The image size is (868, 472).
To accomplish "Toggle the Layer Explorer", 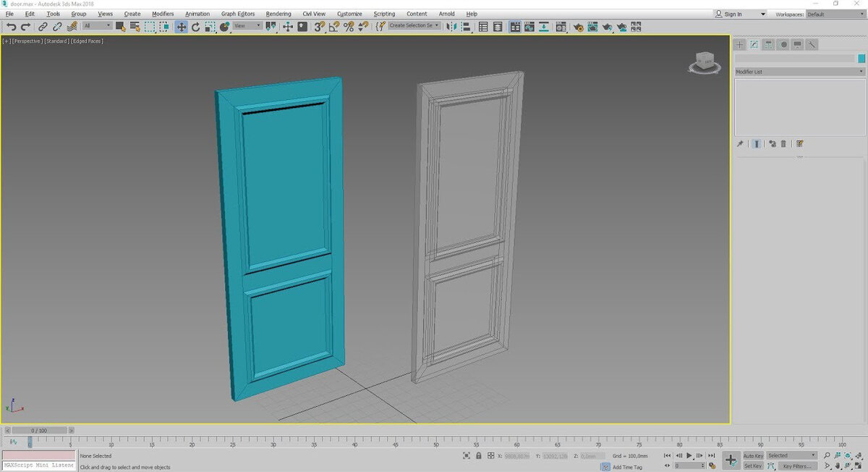I will click(498, 26).
